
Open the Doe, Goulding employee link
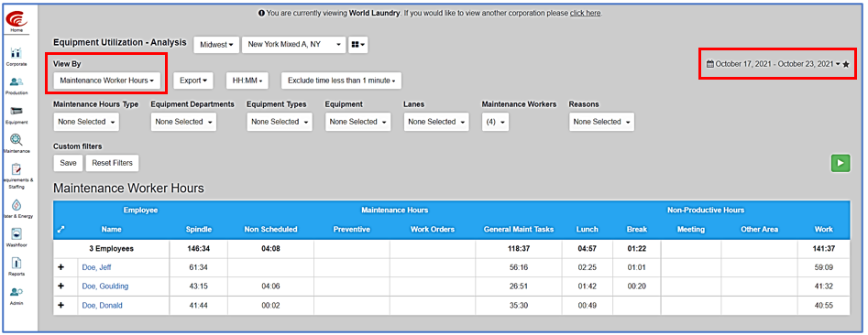tap(105, 286)
